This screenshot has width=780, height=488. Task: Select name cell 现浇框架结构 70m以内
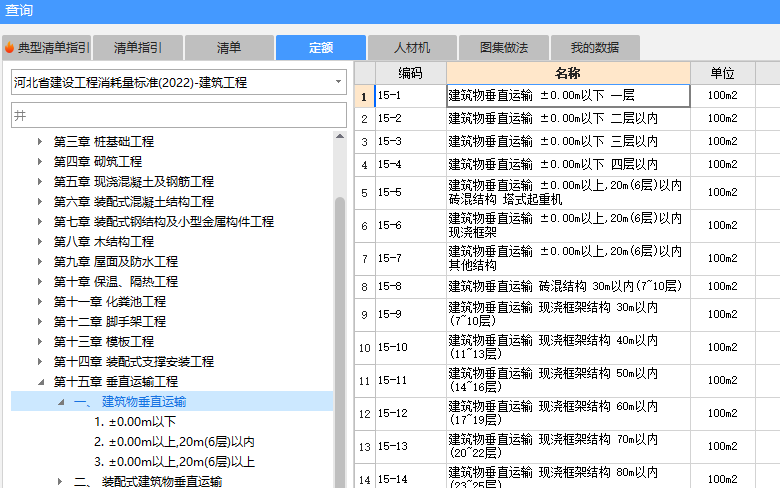pyautogui.click(x=568, y=446)
